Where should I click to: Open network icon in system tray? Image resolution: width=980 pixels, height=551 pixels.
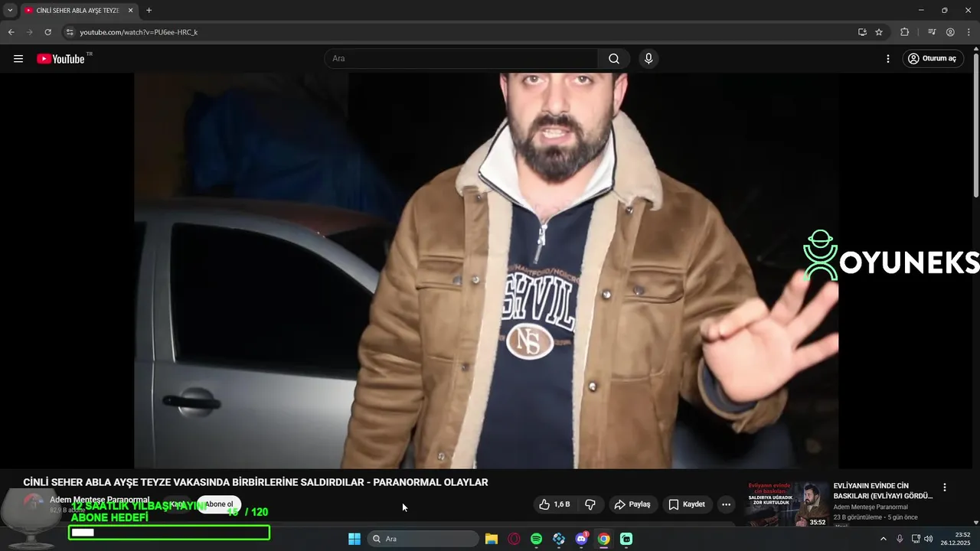[916, 539]
